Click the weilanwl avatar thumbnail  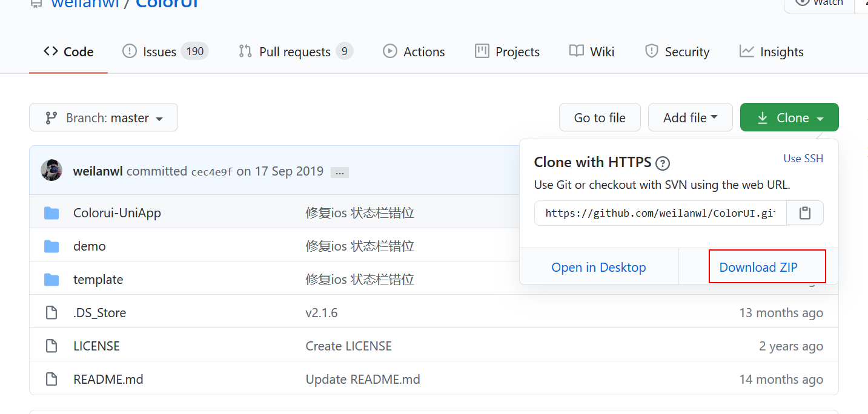[x=51, y=171]
